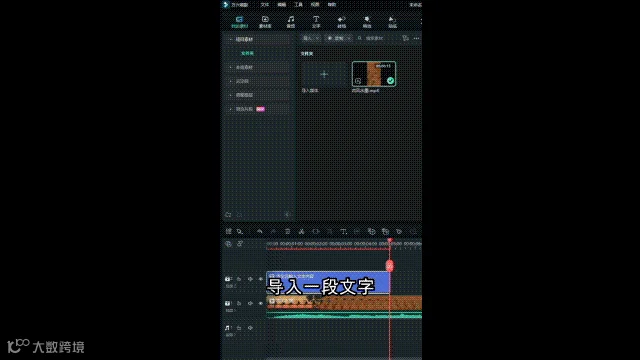The image size is (640, 360).
Task: Toggle the auto-link icon beside the ruler
Action: point(240,244)
